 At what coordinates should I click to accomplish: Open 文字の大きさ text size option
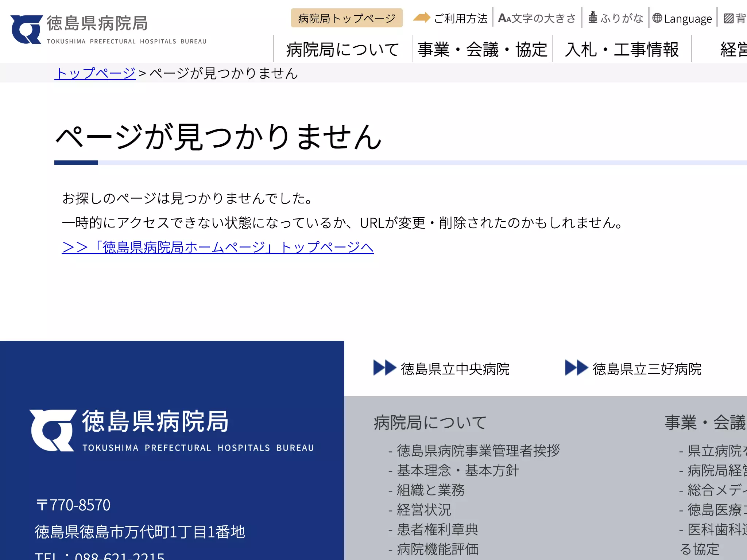tap(537, 18)
